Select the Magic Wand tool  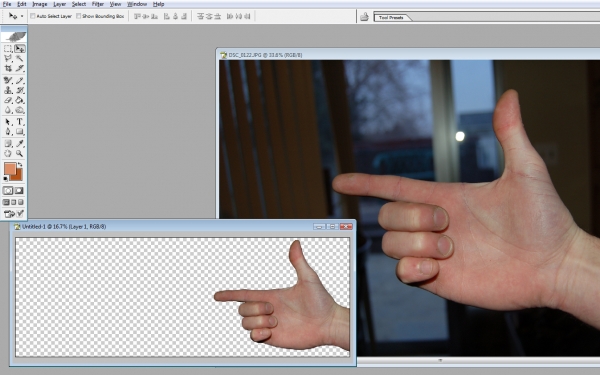[20, 58]
